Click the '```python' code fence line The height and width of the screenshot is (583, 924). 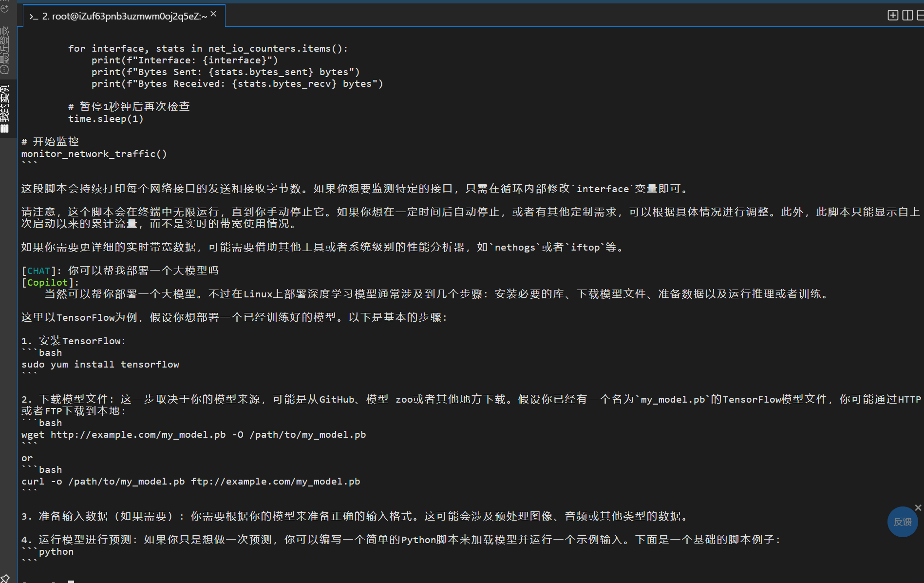(48, 551)
